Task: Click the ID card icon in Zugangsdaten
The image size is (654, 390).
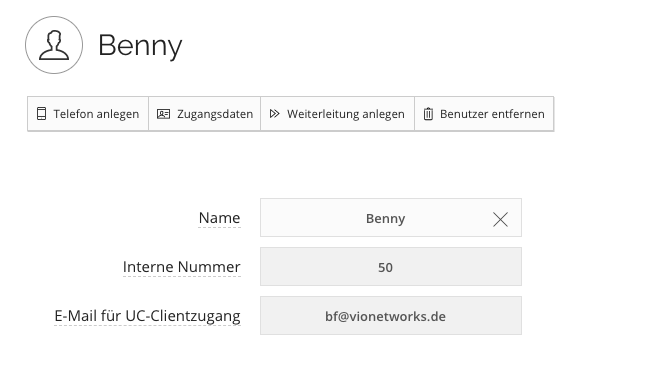Action: (163, 114)
